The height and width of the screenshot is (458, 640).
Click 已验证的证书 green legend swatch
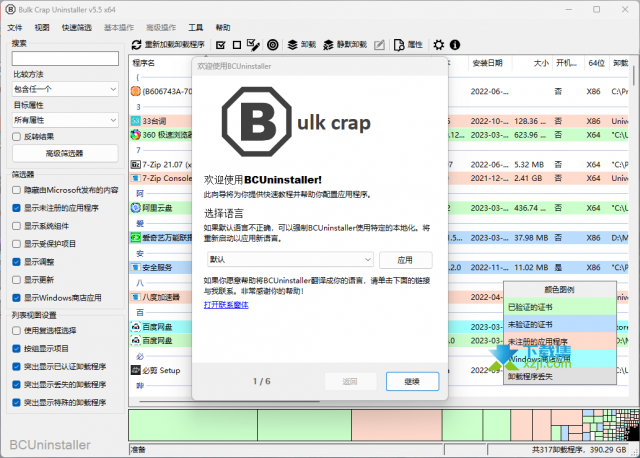559,307
